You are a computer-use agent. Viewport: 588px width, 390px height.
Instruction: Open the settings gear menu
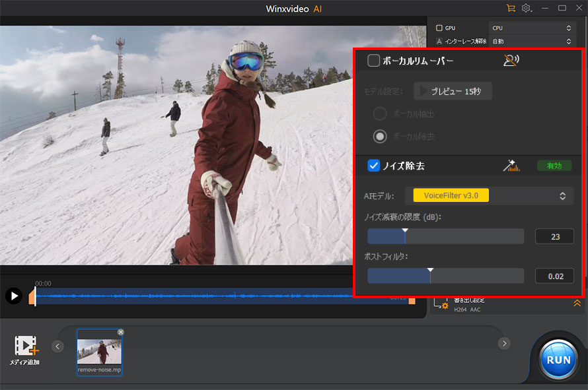(527, 9)
